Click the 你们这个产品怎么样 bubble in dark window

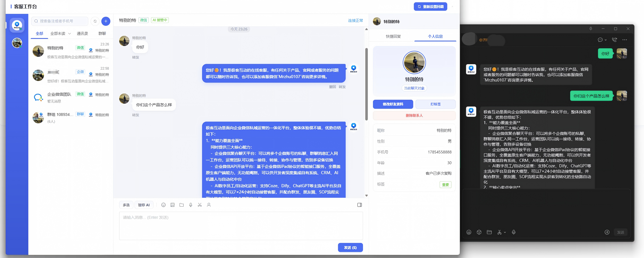(x=591, y=96)
